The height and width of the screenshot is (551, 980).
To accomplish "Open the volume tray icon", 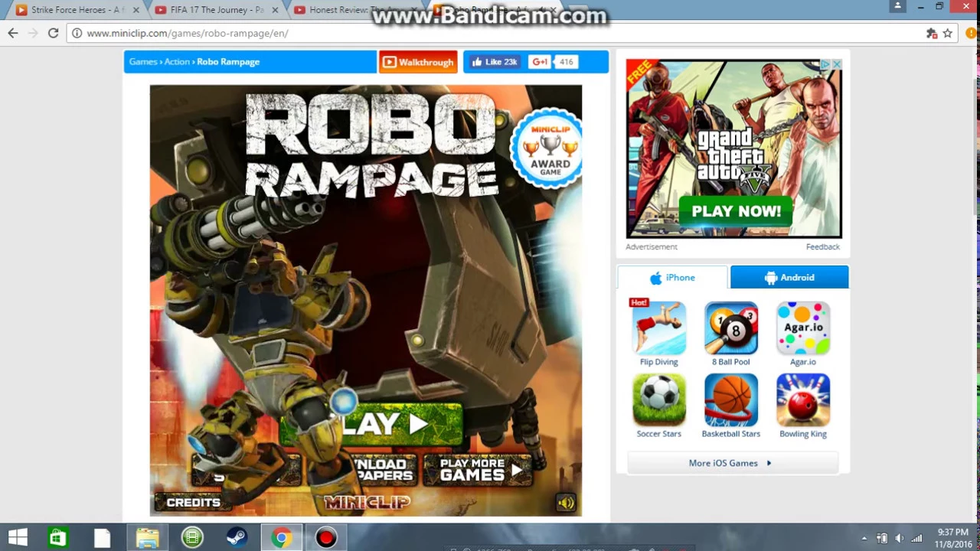I will [x=899, y=538].
